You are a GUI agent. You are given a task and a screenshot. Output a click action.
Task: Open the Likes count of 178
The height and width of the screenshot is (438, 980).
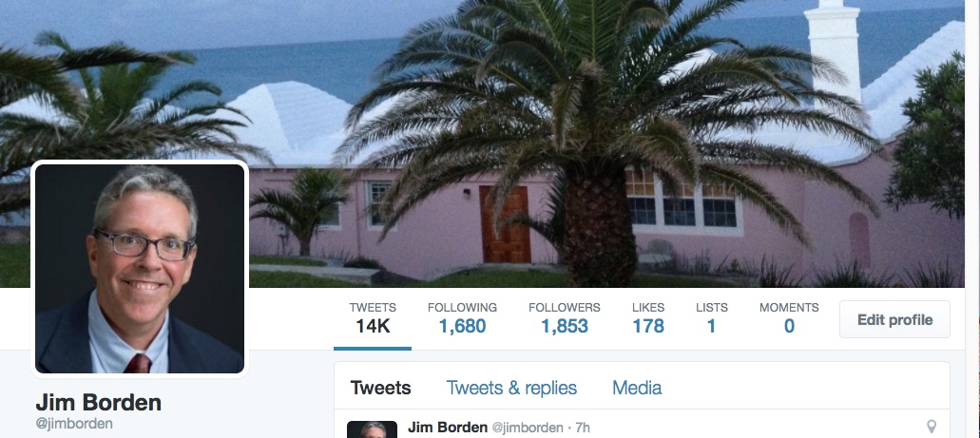click(x=648, y=318)
